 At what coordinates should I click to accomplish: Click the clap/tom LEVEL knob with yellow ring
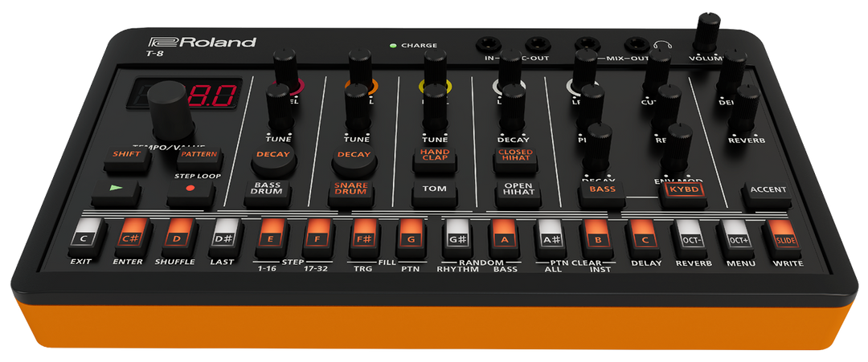point(435,69)
